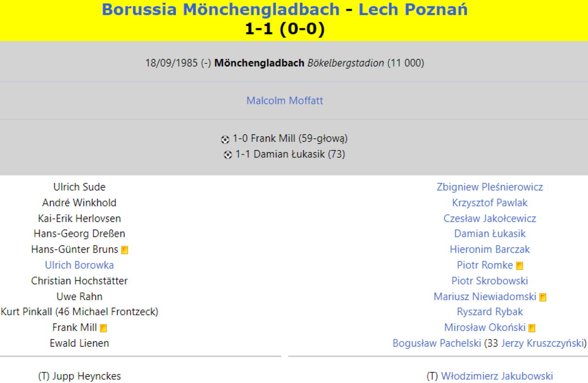Open Ulrich Borowka player page
Viewport: 588px width, 383px height.
pos(79,265)
